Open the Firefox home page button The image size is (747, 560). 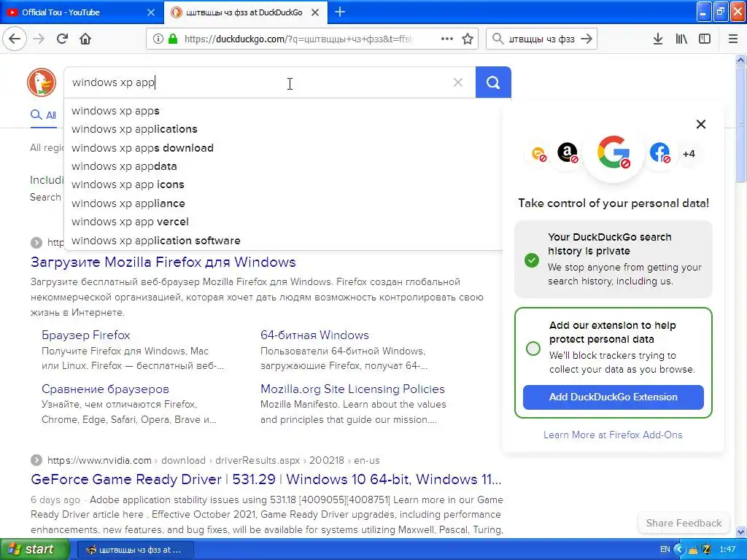85,39
